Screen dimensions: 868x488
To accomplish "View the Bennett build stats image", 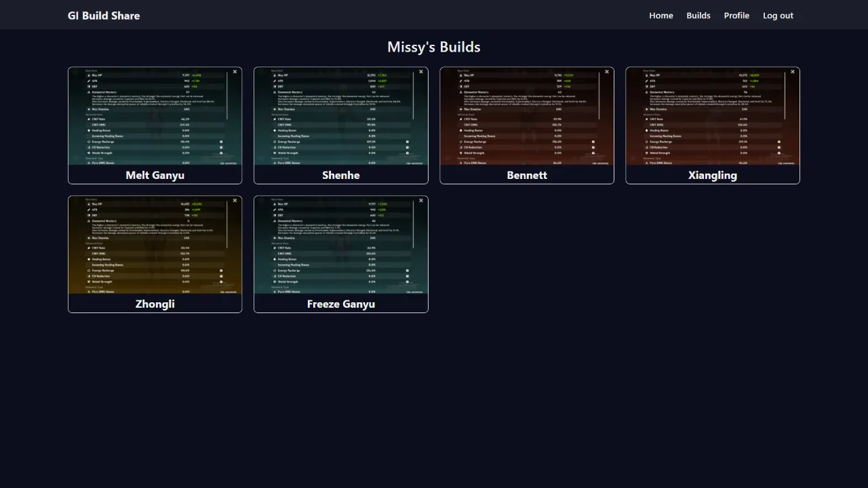I will pyautogui.click(x=526, y=117).
